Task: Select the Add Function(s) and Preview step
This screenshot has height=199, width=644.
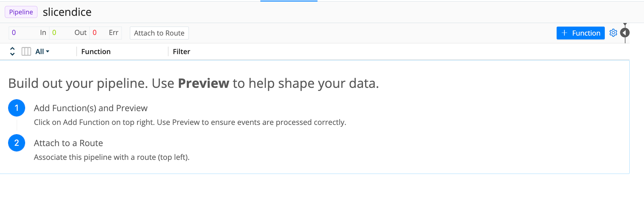Action: click(x=90, y=108)
